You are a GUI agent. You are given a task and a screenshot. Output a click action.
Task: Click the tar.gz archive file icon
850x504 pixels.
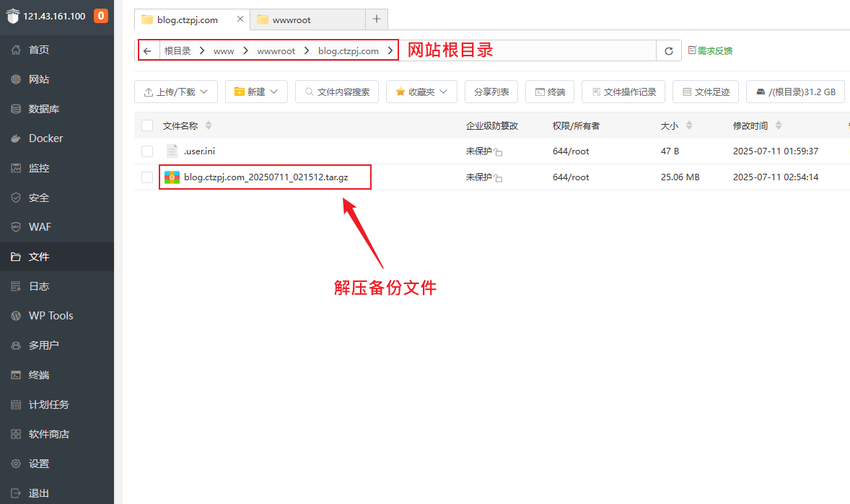pyautogui.click(x=172, y=177)
